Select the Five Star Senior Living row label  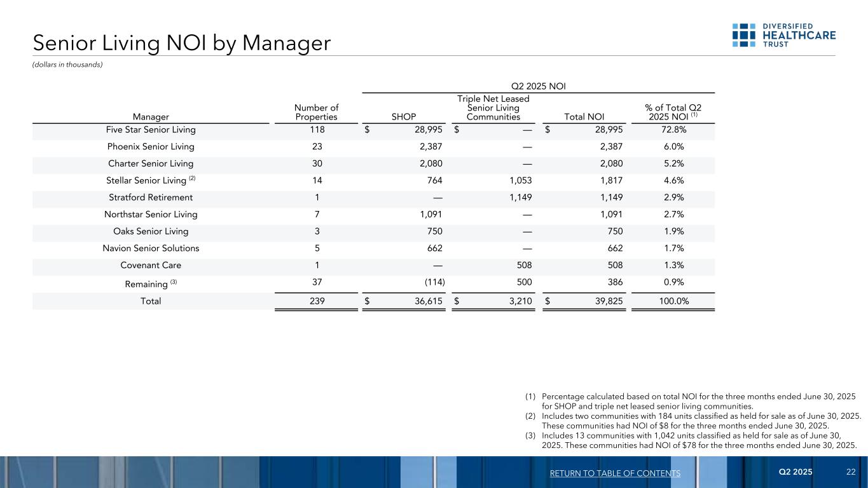pos(151,130)
